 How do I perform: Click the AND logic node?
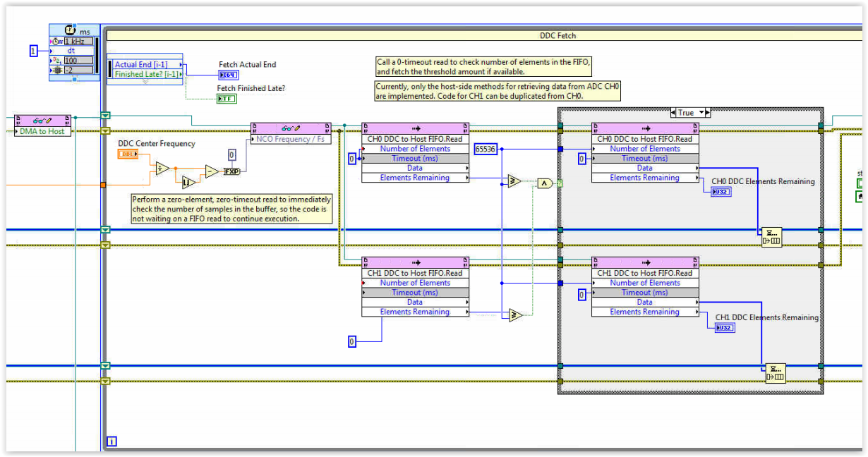(543, 183)
